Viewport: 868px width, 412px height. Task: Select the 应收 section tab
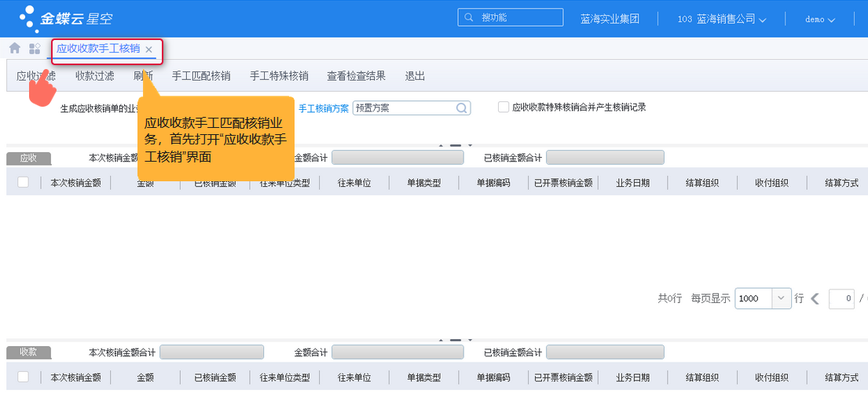[x=29, y=159]
